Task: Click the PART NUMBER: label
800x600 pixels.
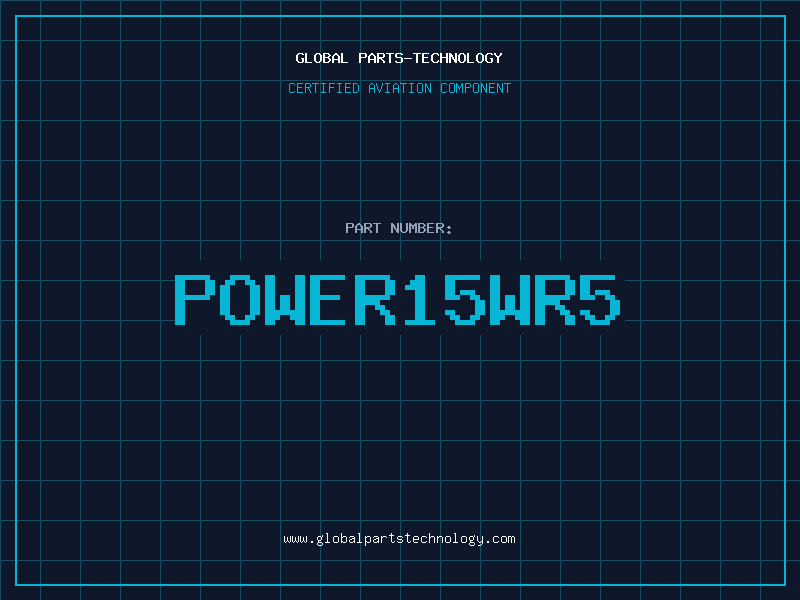Action: tap(398, 228)
